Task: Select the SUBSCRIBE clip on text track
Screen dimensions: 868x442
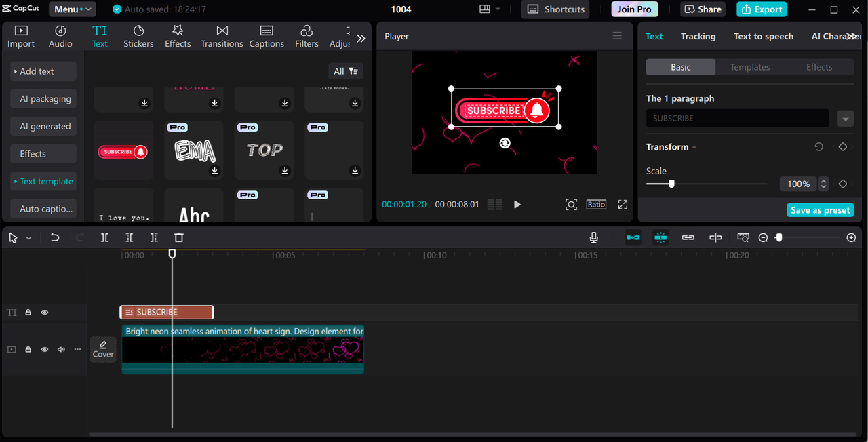Action: [x=167, y=313]
